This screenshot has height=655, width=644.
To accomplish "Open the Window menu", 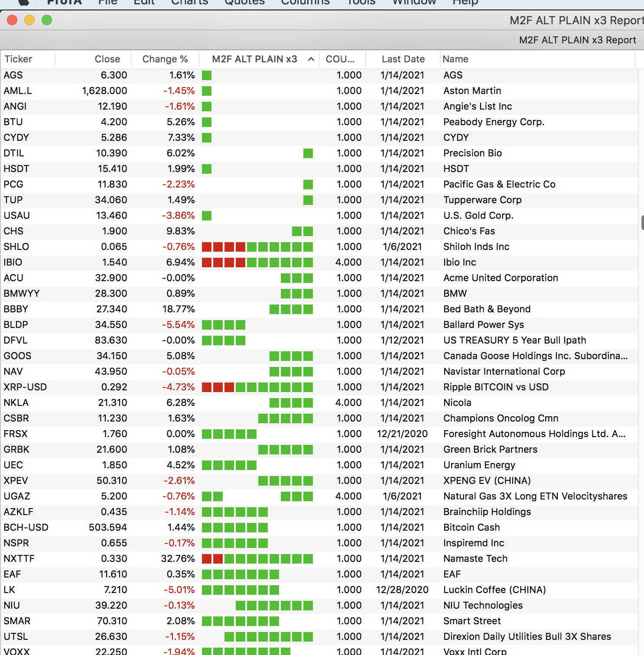I will pos(414,2).
